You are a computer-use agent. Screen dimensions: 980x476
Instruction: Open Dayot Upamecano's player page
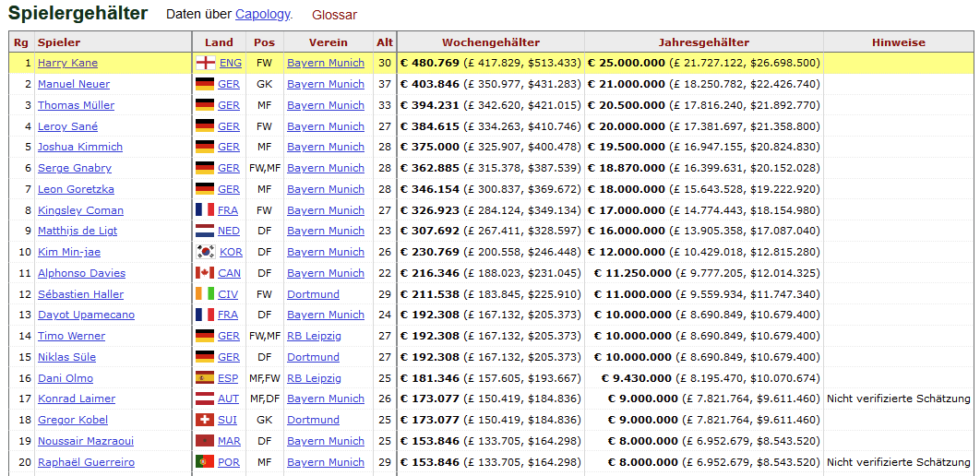(86, 315)
